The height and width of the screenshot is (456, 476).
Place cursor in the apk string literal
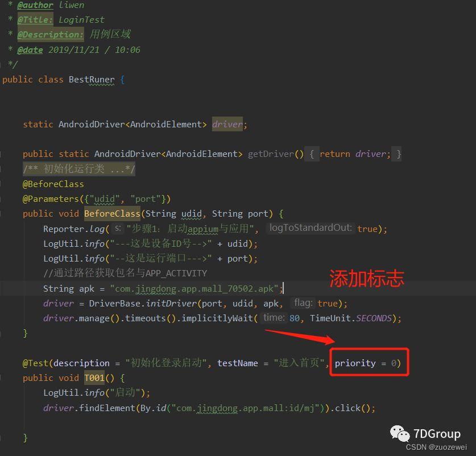click(194, 289)
